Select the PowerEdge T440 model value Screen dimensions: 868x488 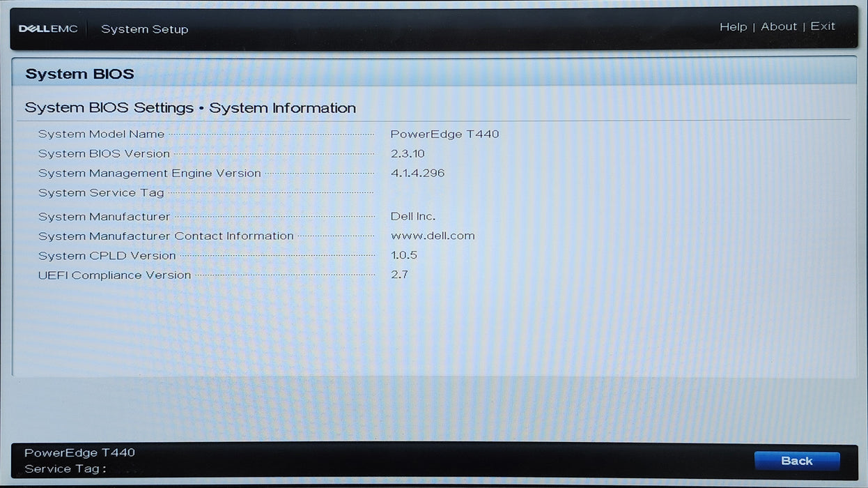[444, 134]
